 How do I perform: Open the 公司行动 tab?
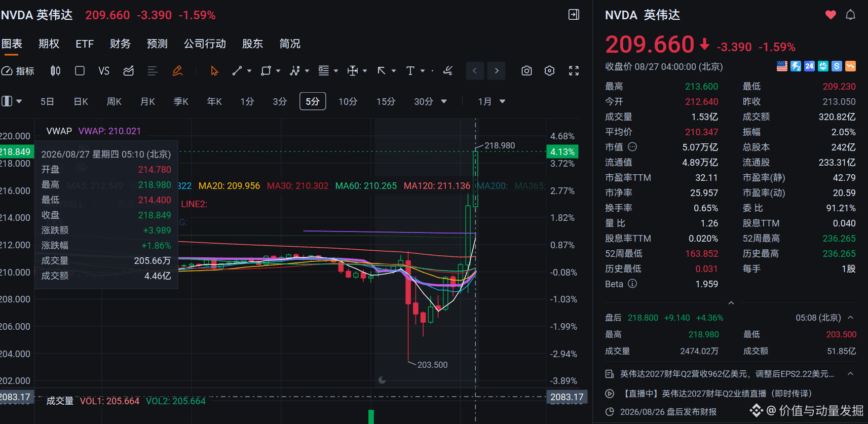pyautogui.click(x=205, y=44)
